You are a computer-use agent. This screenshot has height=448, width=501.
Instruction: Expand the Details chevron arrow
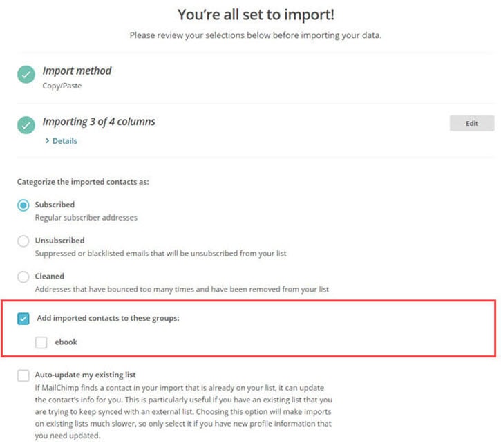[47, 141]
